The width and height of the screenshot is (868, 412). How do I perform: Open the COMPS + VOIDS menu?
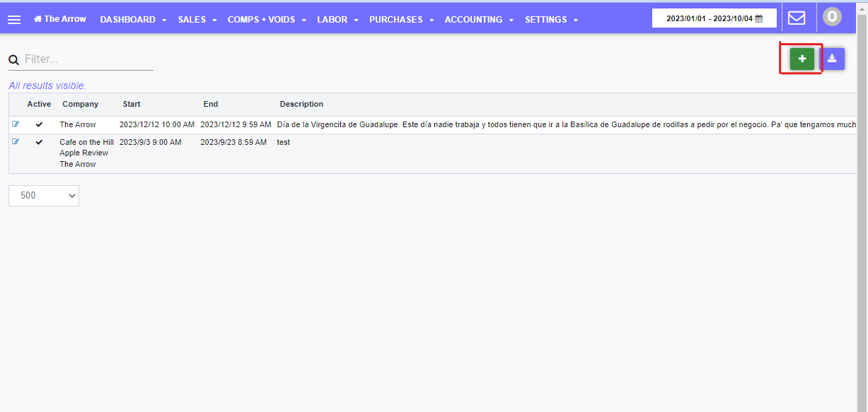(x=267, y=20)
